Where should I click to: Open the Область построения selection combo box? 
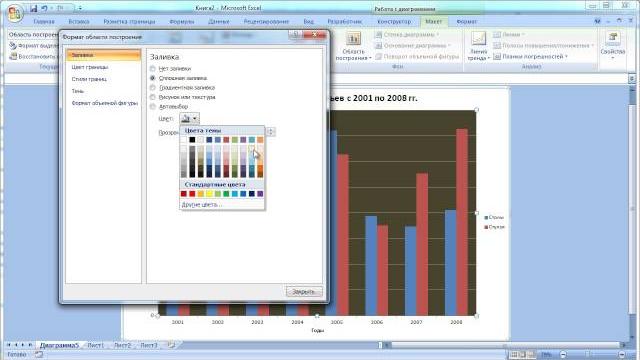[x=33, y=35]
